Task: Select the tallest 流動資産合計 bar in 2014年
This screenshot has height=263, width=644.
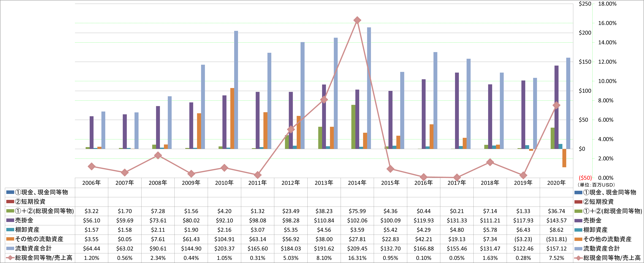Action: (x=369, y=88)
